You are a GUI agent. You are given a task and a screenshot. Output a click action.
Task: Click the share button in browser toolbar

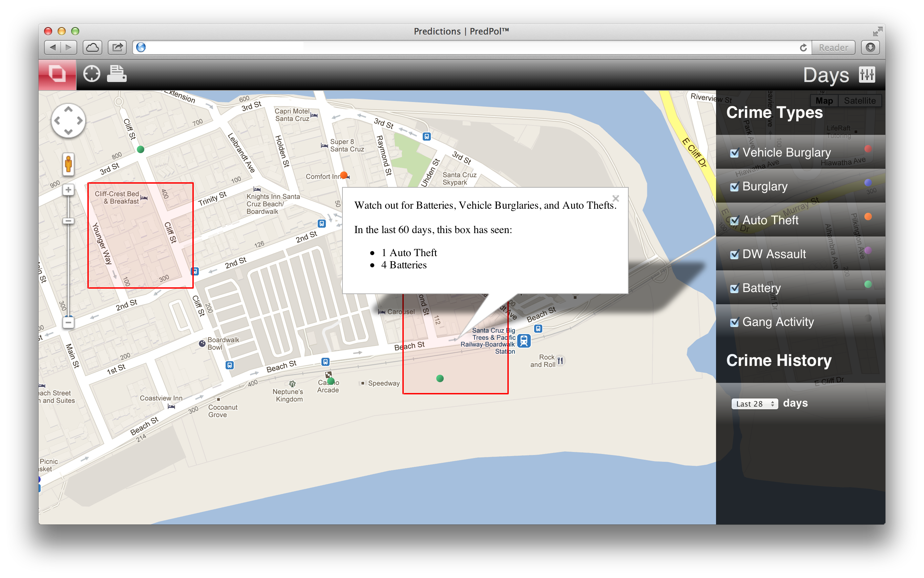click(x=117, y=47)
